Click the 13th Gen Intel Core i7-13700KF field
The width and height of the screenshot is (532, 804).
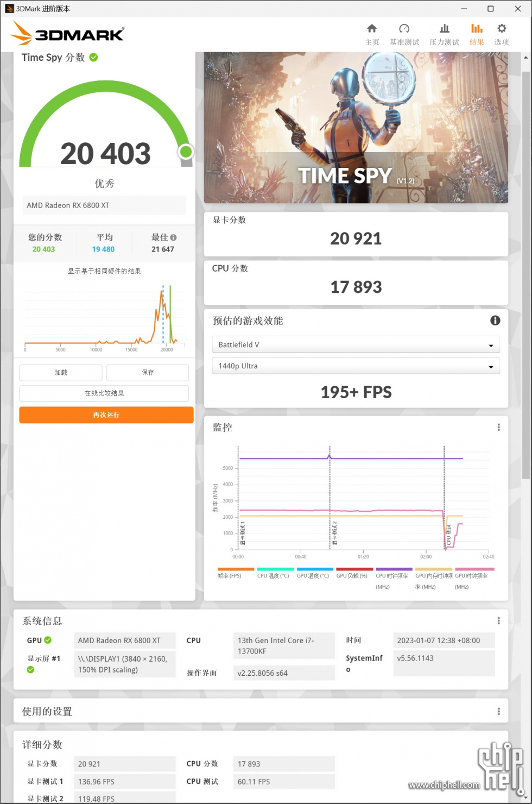pyautogui.click(x=284, y=645)
